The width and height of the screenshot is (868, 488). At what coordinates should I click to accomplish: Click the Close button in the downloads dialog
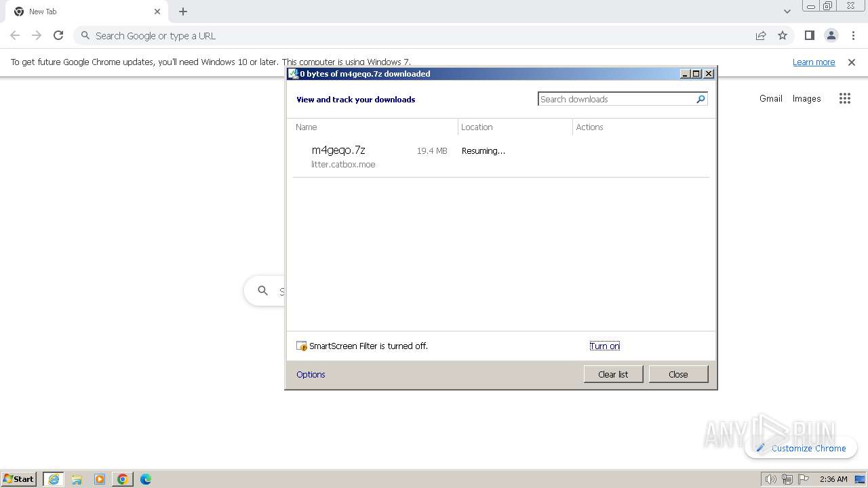678,374
